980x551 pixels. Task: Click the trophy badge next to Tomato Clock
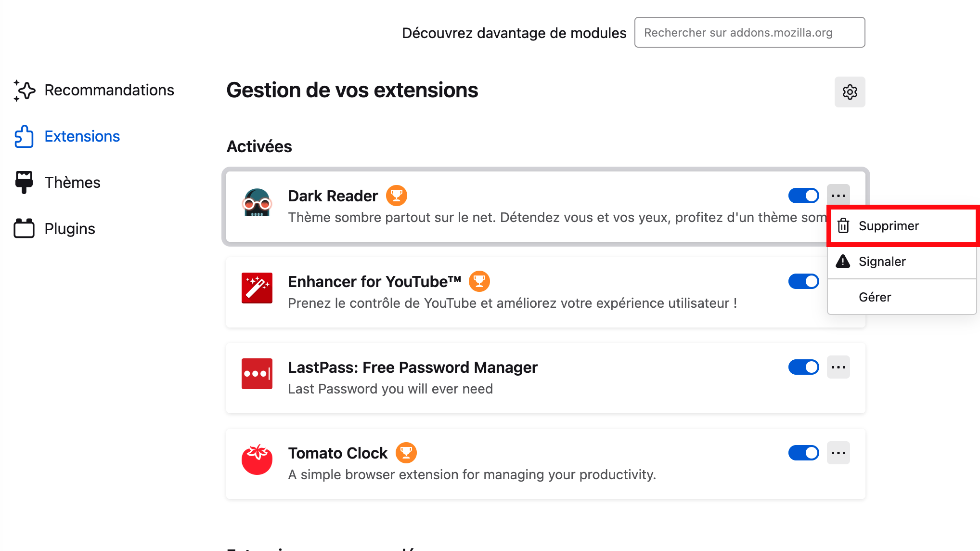406,453
